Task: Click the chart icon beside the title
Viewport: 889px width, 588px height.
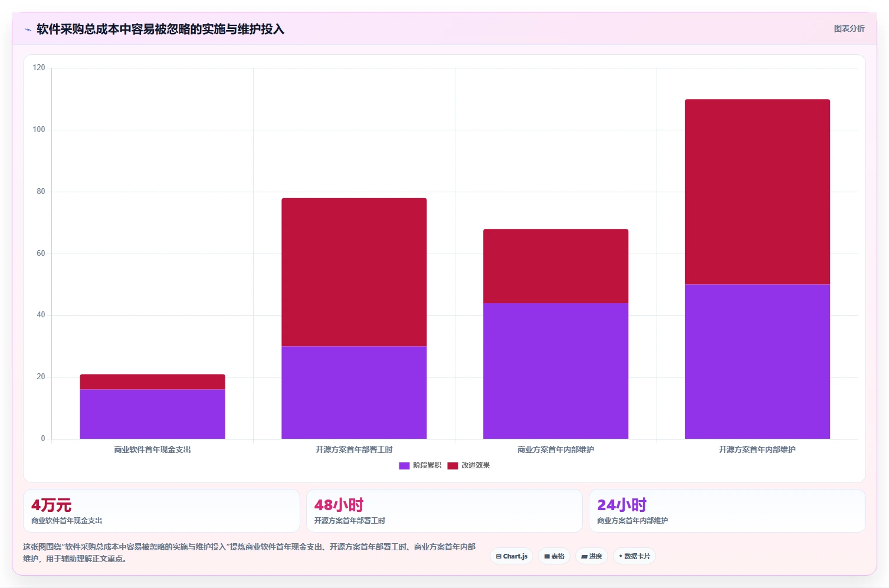Action: pyautogui.click(x=28, y=29)
